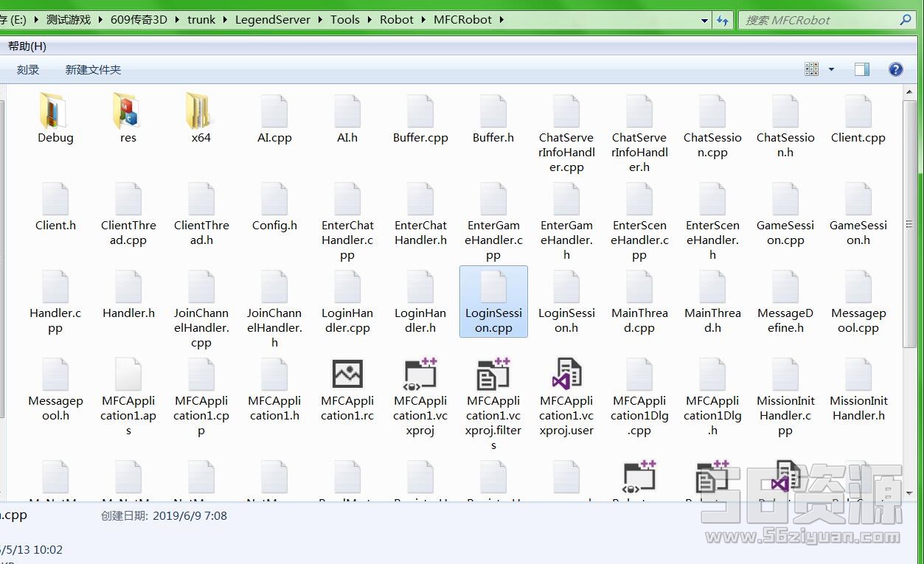Click the 新建文件夹 button
This screenshot has height=564, width=924.
93,70
